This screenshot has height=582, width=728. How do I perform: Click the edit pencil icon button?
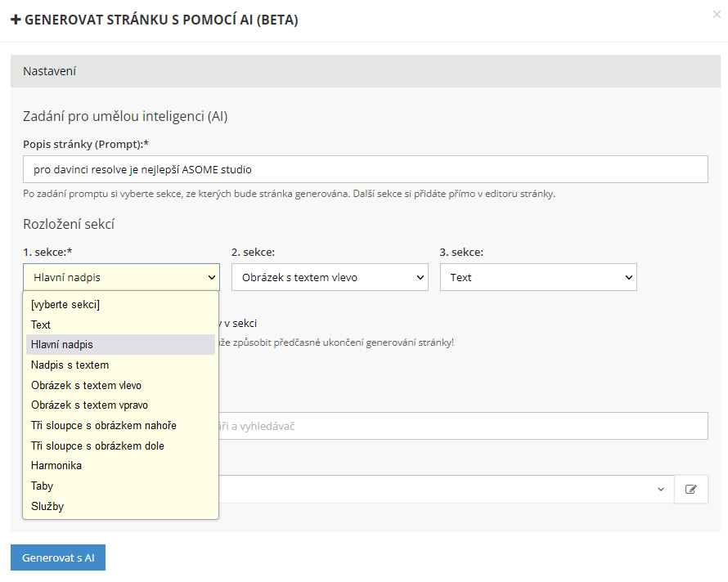click(x=691, y=489)
